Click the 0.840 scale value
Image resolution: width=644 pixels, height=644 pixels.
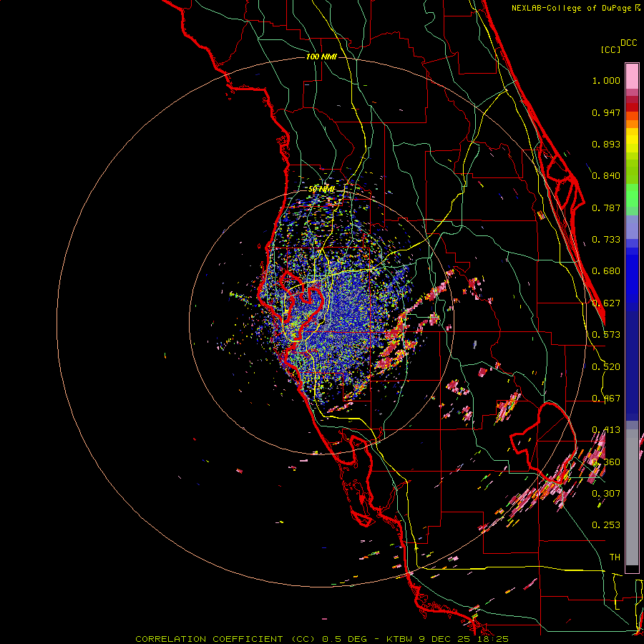pos(606,176)
